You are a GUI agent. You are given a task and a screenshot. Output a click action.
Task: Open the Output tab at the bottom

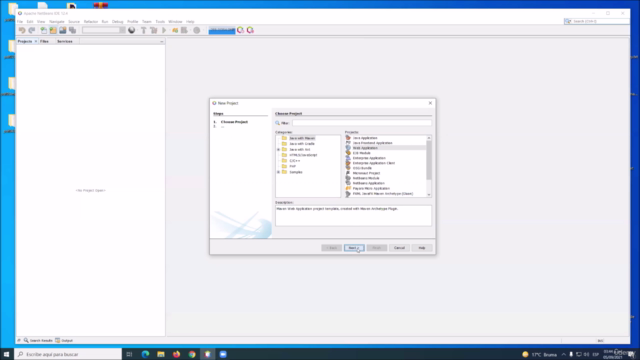click(x=64, y=340)
